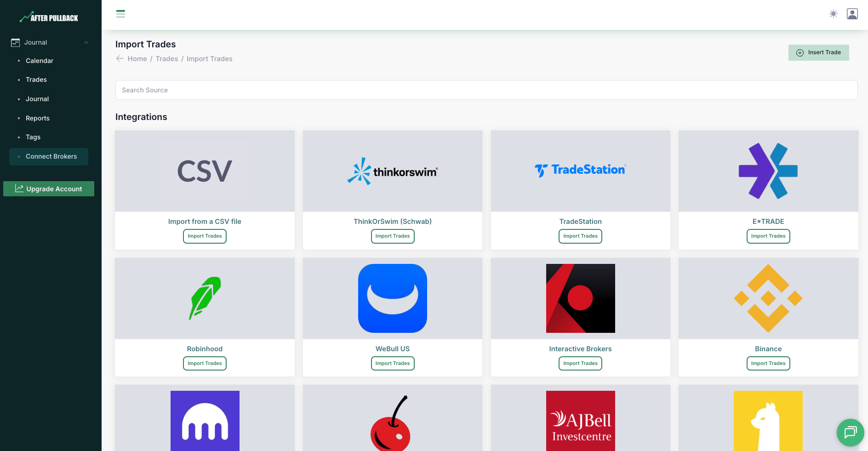This screenshot has height=451, width=868.
Task: Open Calendar in the sidebar
Action: click(40, 61)
